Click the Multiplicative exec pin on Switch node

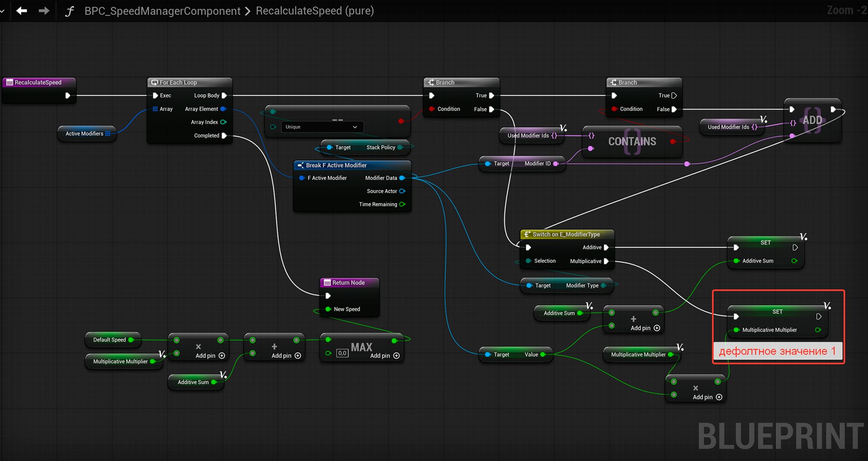[606, 261]
